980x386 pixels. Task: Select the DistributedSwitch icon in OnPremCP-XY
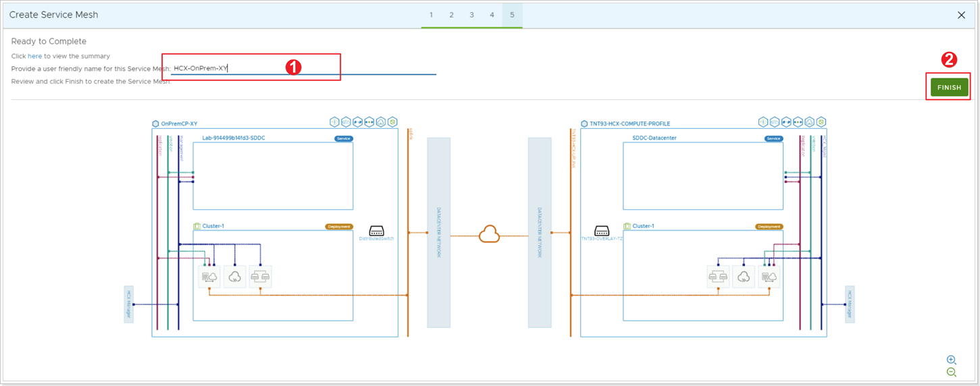[376, 230]
